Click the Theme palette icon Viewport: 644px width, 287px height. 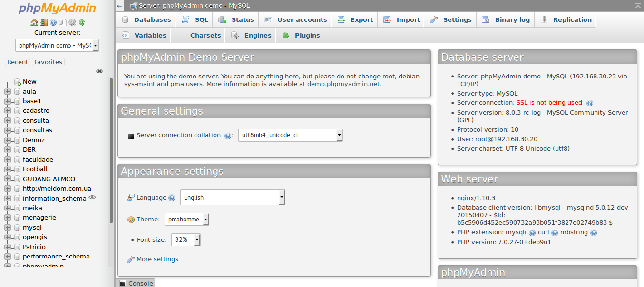[131, 220]
